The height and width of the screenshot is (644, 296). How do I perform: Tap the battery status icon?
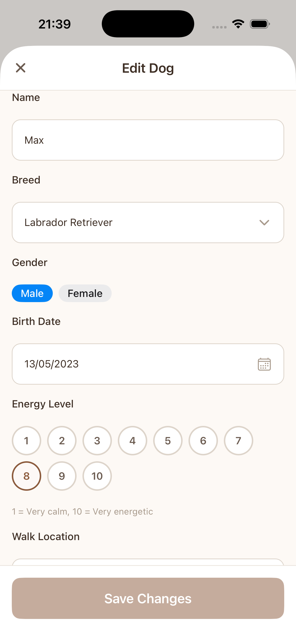coord(259,24)
